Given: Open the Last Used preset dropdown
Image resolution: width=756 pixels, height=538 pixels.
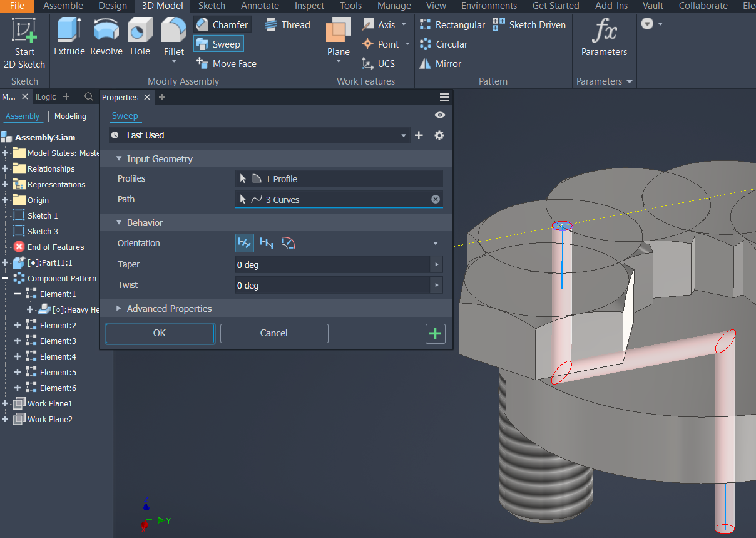Looking at the screenshot, I should click(404, 135).
